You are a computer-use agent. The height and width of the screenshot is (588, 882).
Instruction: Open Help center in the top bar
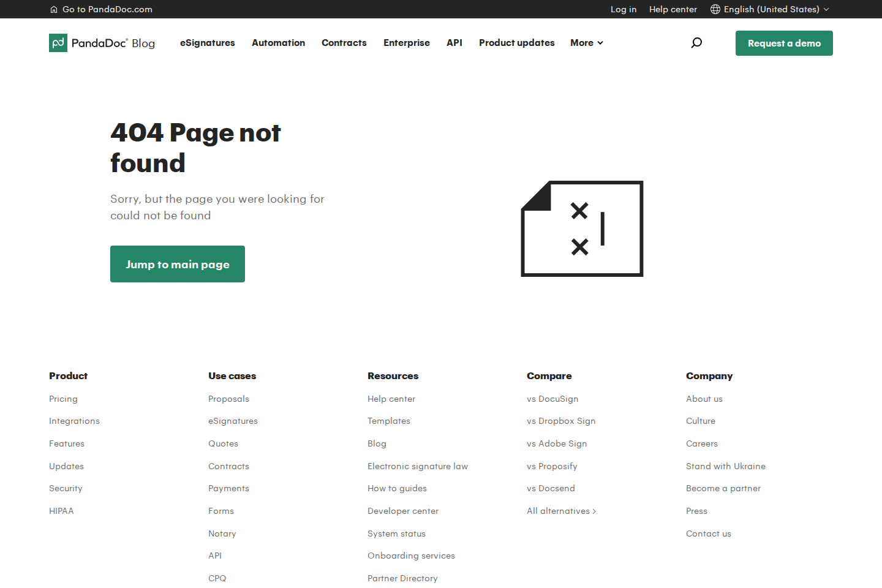(673, 9)
